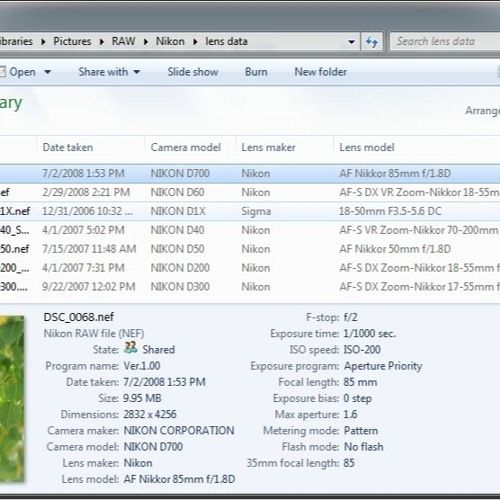Click the Camera model value in details pane
This screenshot has height=500, width=500.
click(x=153, y=447)
